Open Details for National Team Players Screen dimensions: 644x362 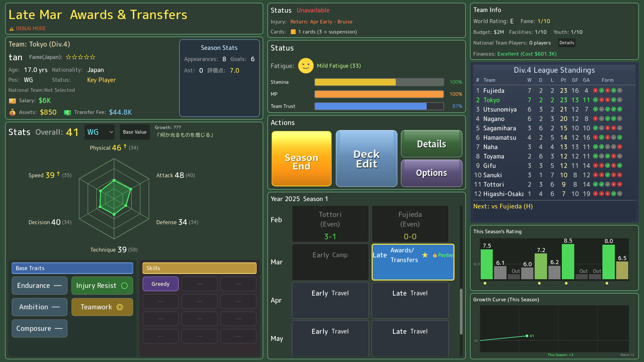pyautogui.click(x=566, y=43)
